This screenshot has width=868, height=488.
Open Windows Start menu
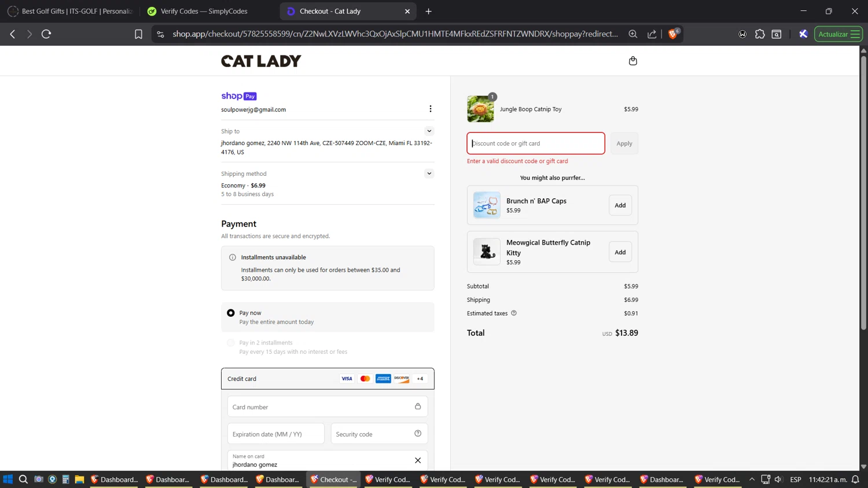8,479
